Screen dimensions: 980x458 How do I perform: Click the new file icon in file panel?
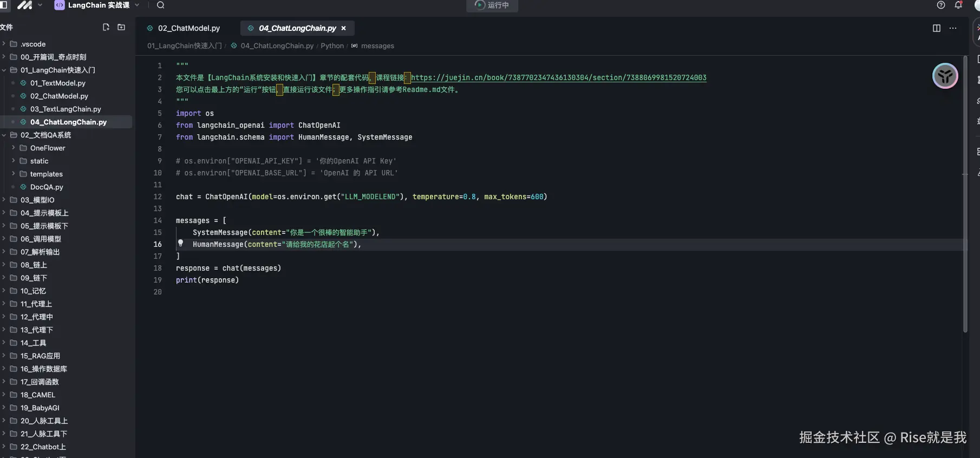point(106,27)
